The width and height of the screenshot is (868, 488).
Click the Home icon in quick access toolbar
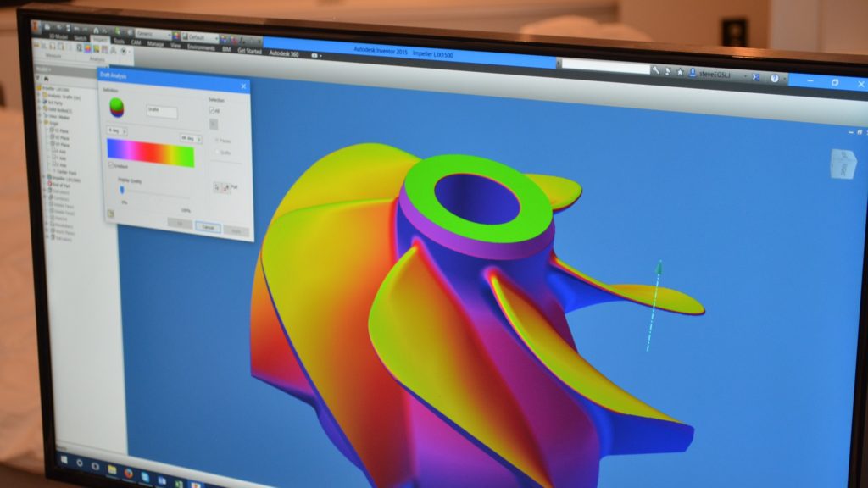click(96, 30)
